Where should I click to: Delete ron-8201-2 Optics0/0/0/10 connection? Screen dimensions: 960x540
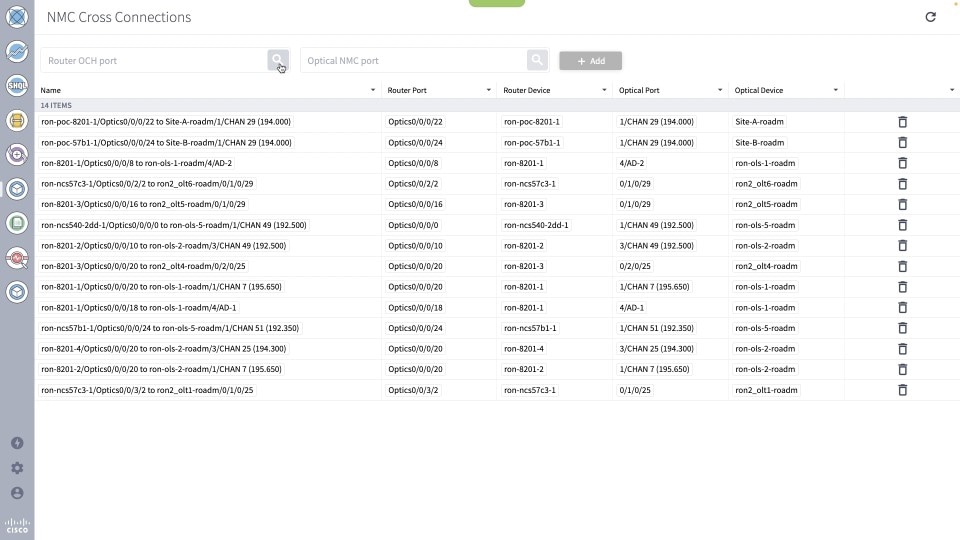tap(902, 246)
